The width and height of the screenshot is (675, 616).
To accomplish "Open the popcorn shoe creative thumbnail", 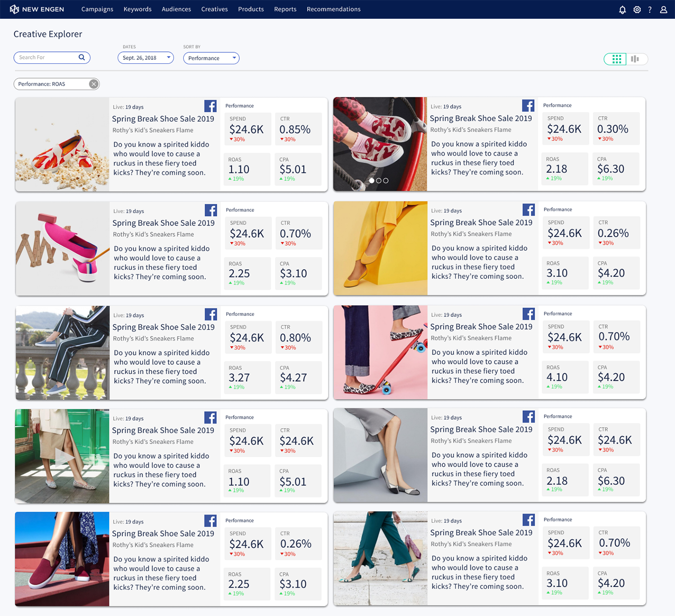I will tap(62, 144).
